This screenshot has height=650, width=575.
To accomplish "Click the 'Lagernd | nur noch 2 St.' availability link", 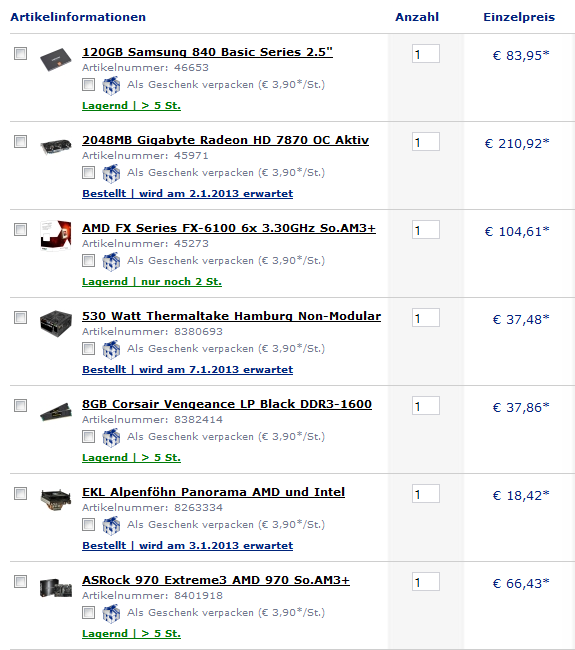I will pyautogui.click(x=152, y=282).
